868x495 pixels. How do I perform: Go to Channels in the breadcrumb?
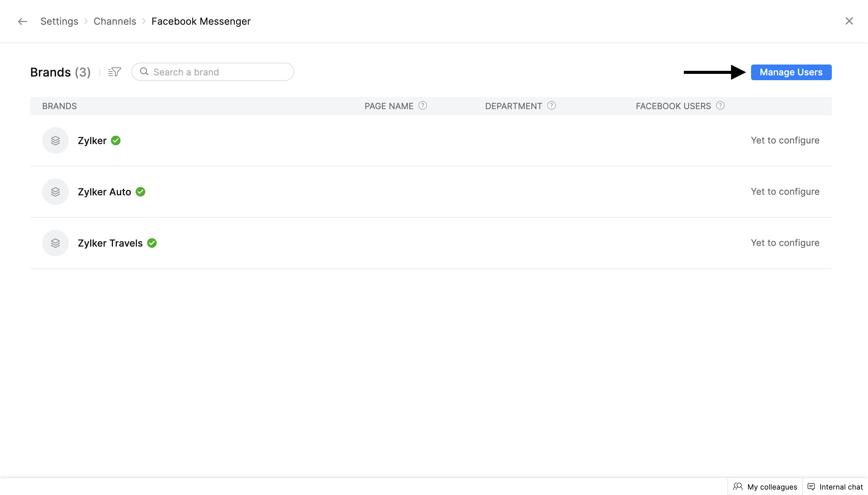click(115, 21)
